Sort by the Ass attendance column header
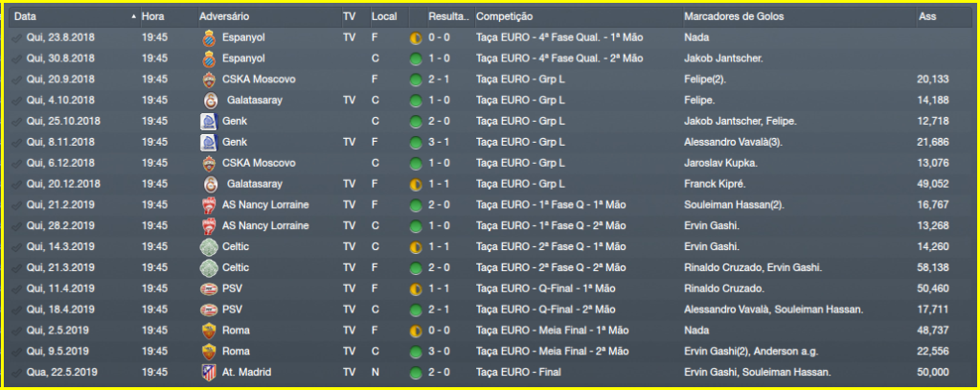980x390 pixels. pyautogui.click(x=927, y=17)
